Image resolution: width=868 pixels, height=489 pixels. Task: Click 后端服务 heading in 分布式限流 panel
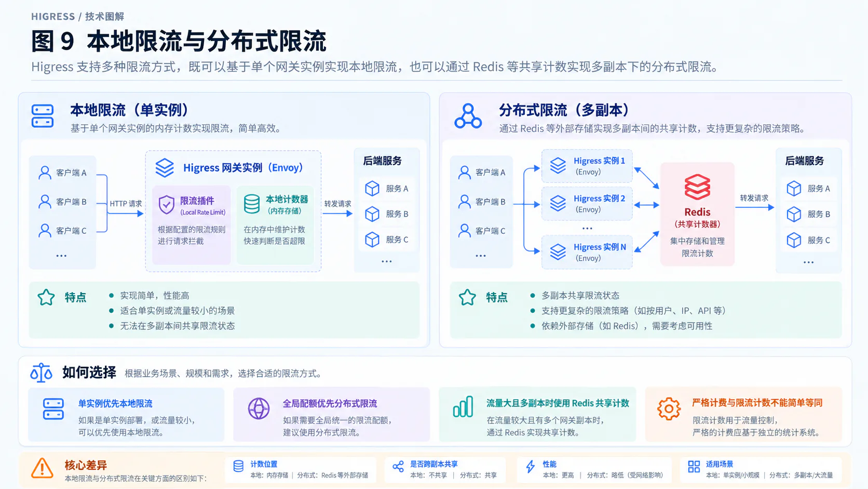pos(805,161)
